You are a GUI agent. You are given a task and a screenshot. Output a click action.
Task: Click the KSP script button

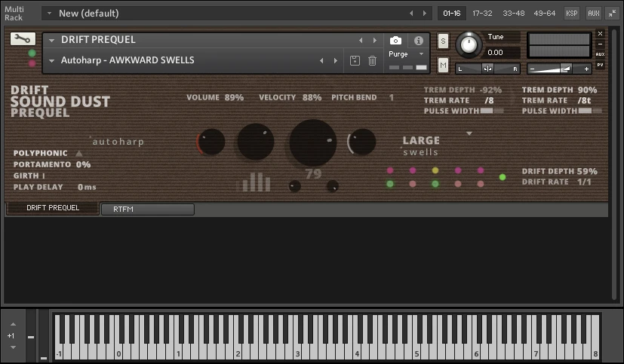click(571, 13)
